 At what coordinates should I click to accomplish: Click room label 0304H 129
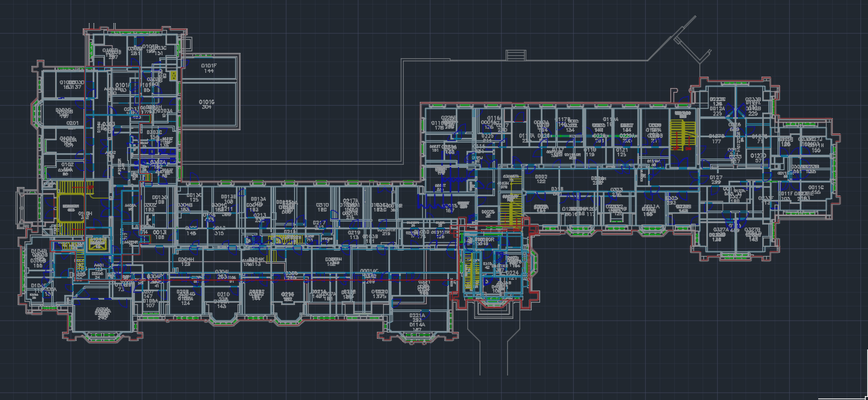186,262
